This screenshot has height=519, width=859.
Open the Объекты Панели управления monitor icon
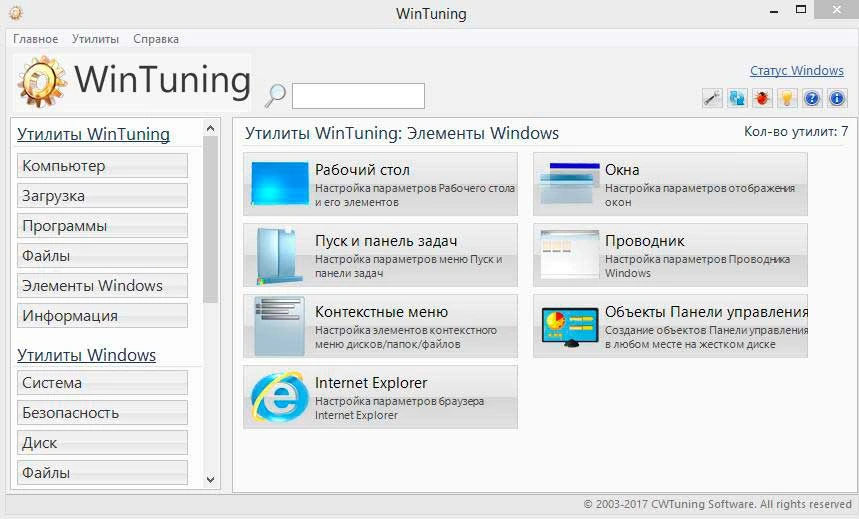570,327
